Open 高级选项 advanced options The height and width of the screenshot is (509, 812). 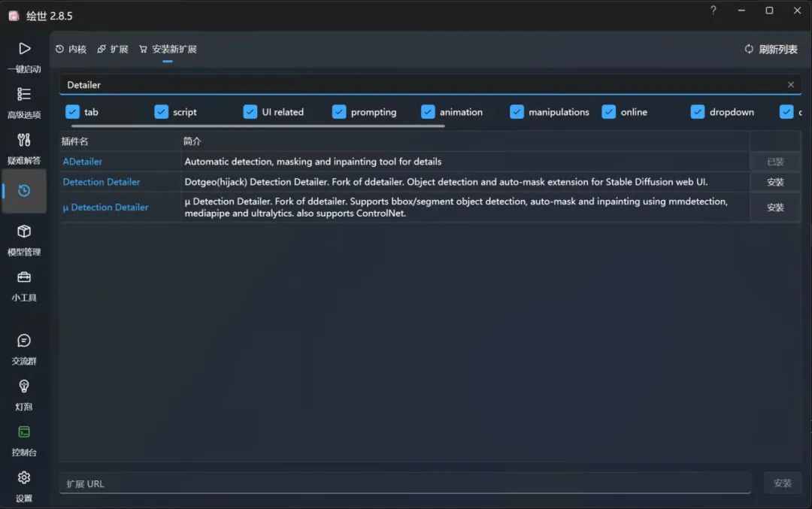[x=24, y=102]
